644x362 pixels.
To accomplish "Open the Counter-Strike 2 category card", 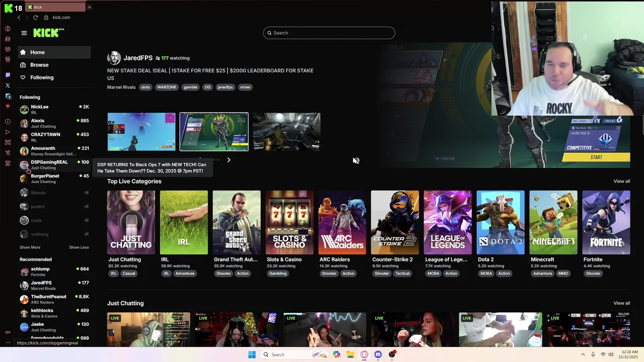I will 395,222.
